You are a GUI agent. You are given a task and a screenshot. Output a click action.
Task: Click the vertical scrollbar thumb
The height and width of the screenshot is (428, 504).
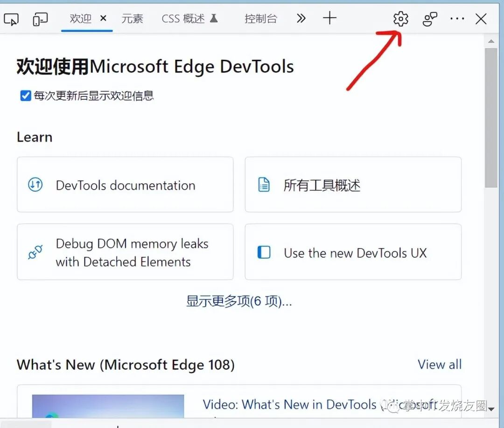[491, 118]
